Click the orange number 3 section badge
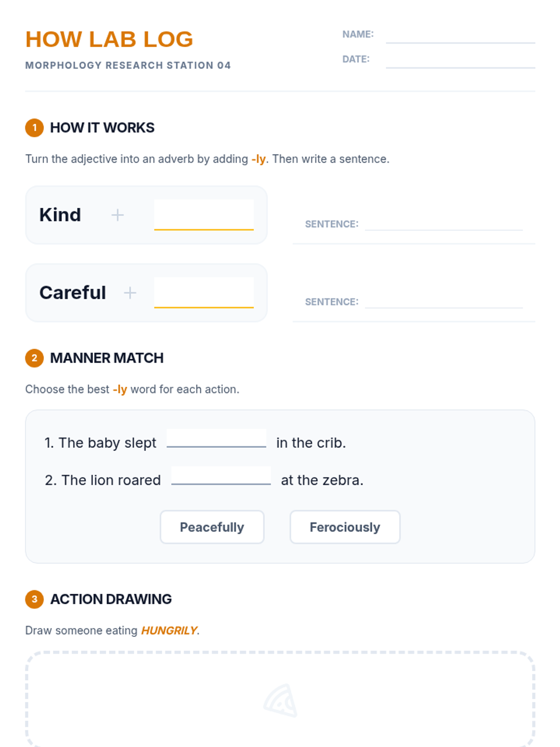Image resolution: width=560 pixels, height=747 pixels. tap(35, 599)
